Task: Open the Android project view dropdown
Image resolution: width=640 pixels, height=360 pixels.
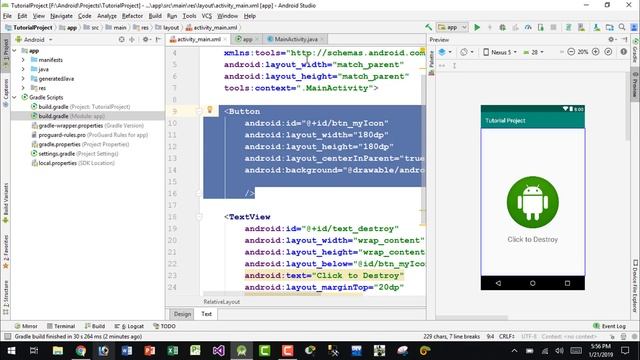Action: click(x=34, y=40)
